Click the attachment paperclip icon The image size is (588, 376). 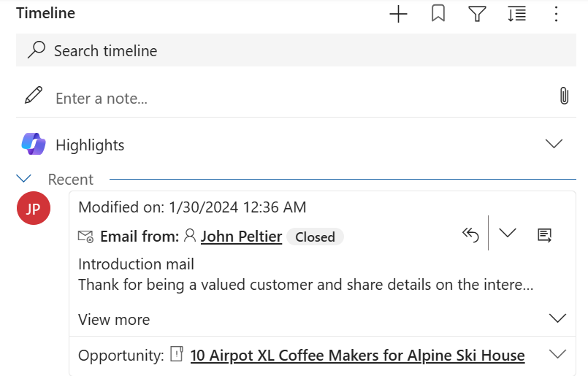tap(564, 96)
